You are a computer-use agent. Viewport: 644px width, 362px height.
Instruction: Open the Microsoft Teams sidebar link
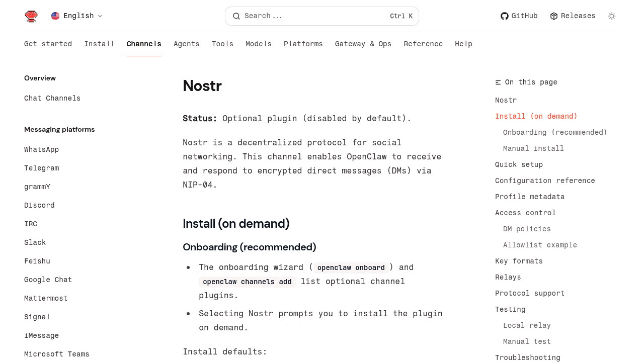57,354
